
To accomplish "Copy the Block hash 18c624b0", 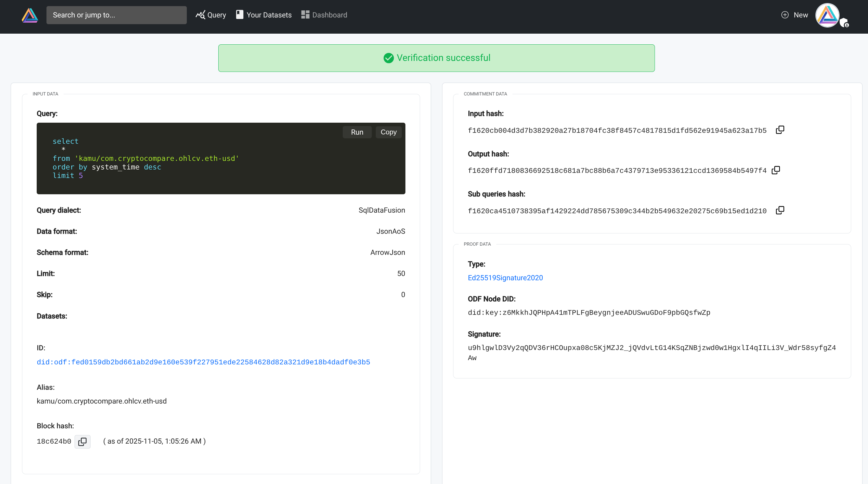I will coord(82,441).
